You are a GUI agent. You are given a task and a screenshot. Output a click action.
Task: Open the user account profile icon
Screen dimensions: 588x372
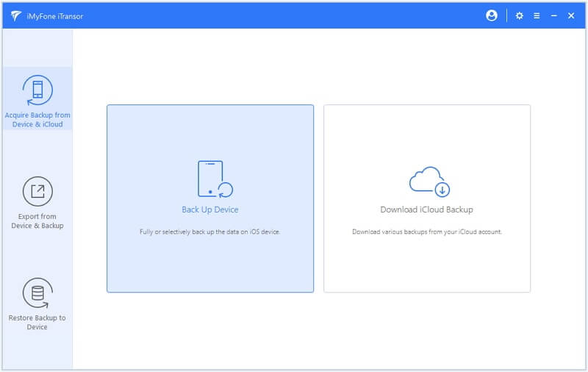(491, 15)
